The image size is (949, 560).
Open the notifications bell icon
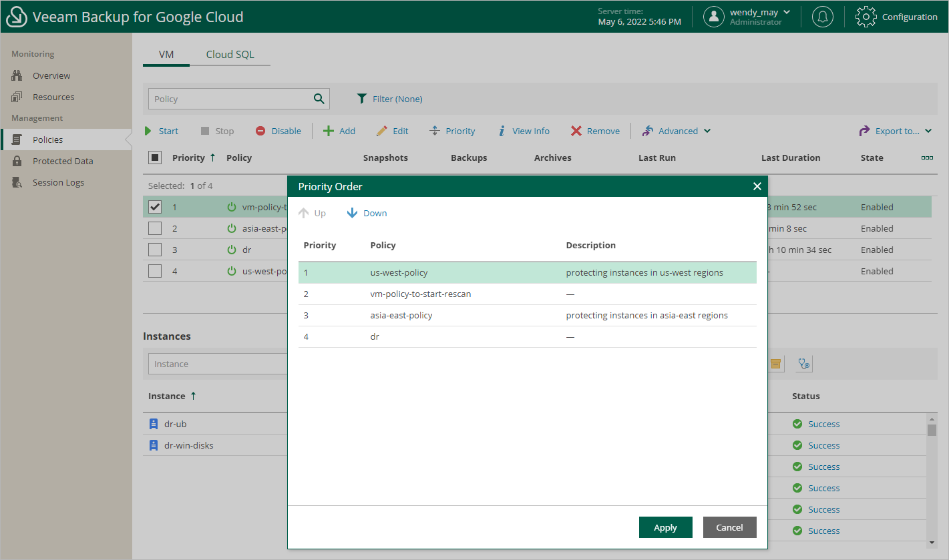tap(822, 17)
